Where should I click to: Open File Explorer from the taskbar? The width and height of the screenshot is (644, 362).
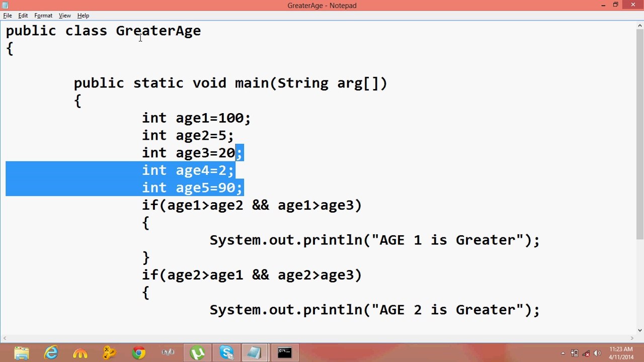pyautogui.click(x=22, y=353)
